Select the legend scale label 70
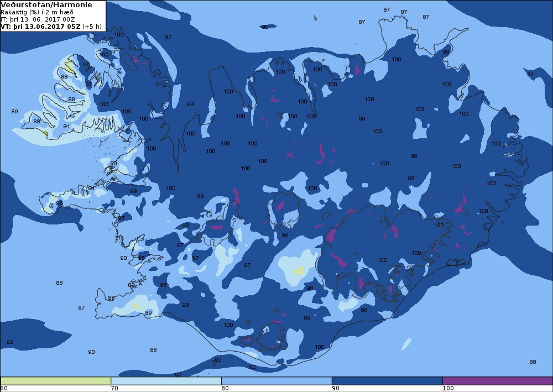The height and width of the screenshot is (392, 553). coord(114,389)
